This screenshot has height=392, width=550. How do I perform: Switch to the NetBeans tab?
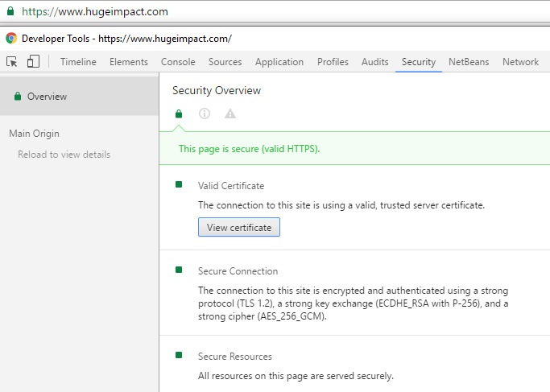pyautogui.click(x=469, y=62)
